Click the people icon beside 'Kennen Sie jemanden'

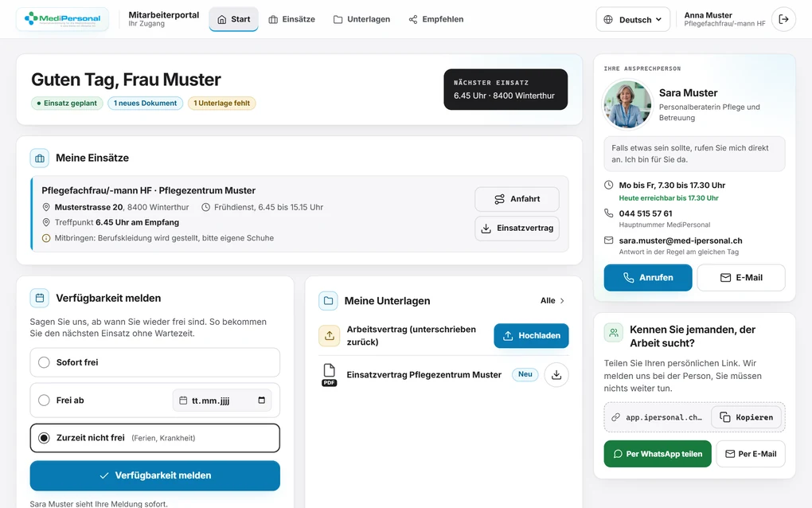tap(614, 333)
